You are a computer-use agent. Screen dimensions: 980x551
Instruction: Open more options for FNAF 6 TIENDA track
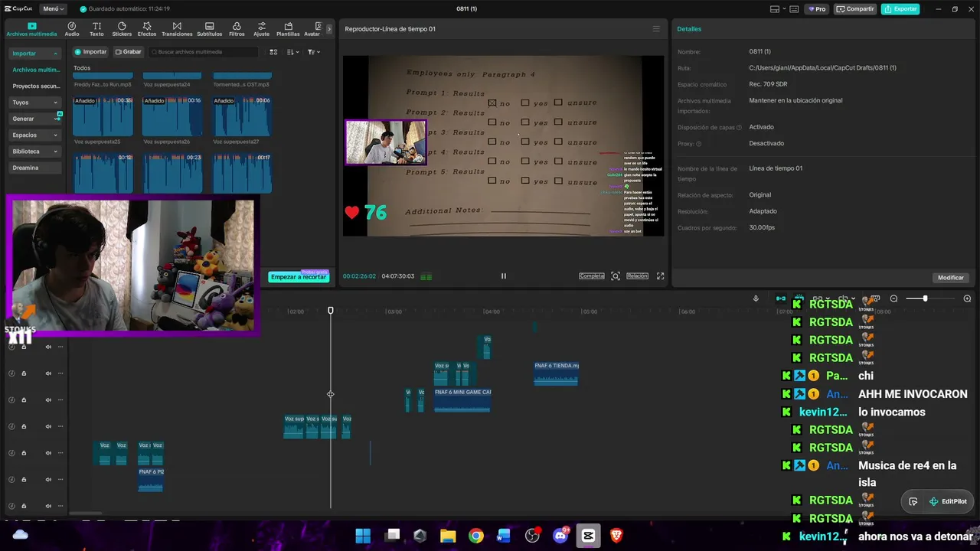click(60, 373)
